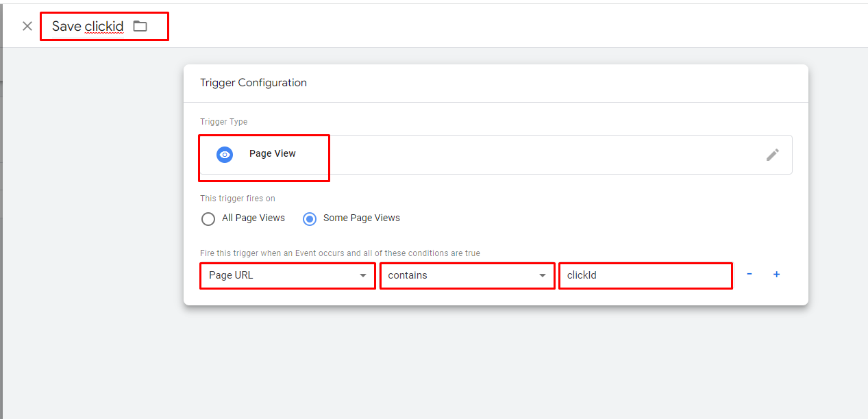Viewport: 868px width, 419px height.
Task: Expand the condition variable selector
Action: (287, 275)
